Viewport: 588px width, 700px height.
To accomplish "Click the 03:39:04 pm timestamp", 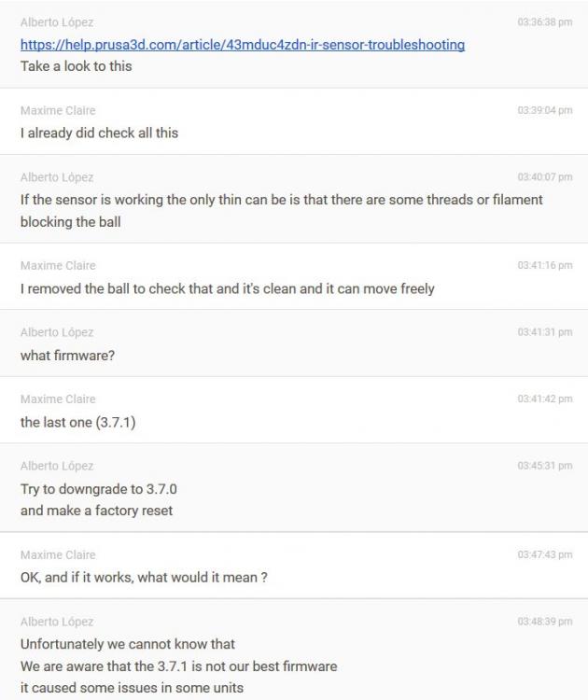I will click(544, 110).
